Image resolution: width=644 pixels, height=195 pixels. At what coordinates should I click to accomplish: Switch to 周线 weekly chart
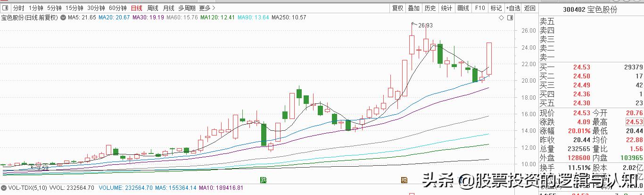[153, 8]
